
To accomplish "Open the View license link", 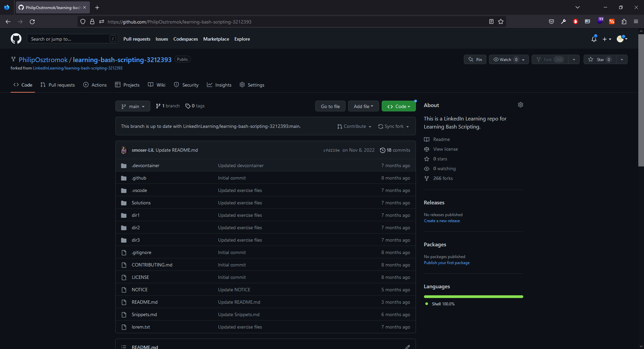I will [445, 149].
